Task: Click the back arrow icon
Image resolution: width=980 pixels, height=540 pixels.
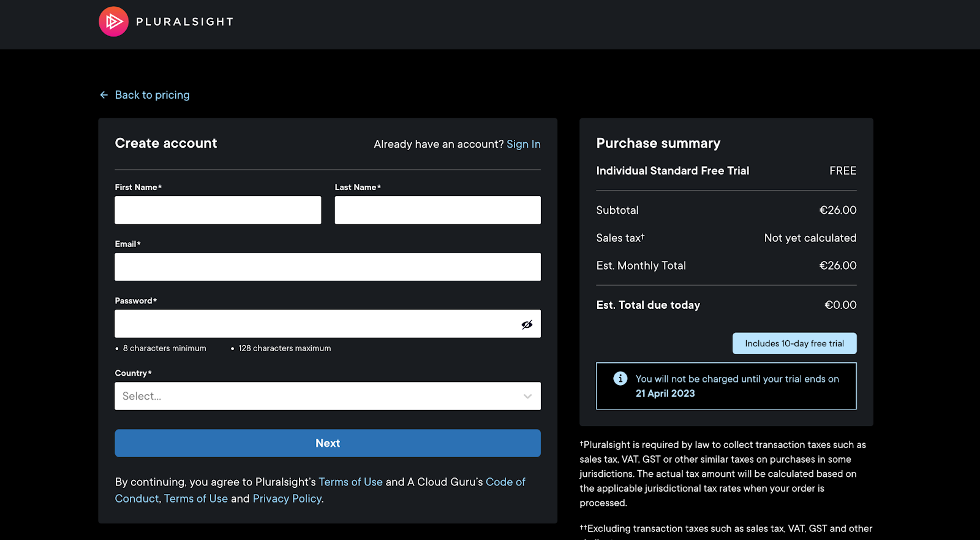Action: [x=104, y=95]
